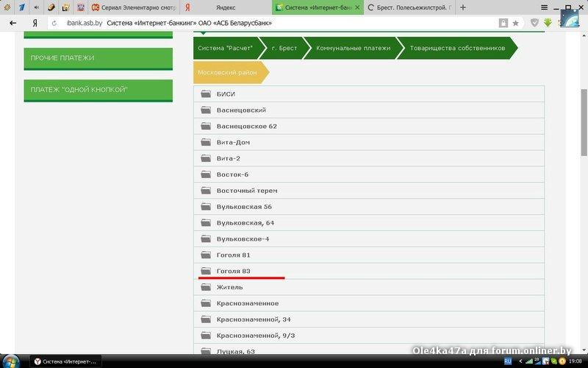
Task: Click the folder icon beside Восток-6
Action: pyautogui.click(x=206, y=174)
